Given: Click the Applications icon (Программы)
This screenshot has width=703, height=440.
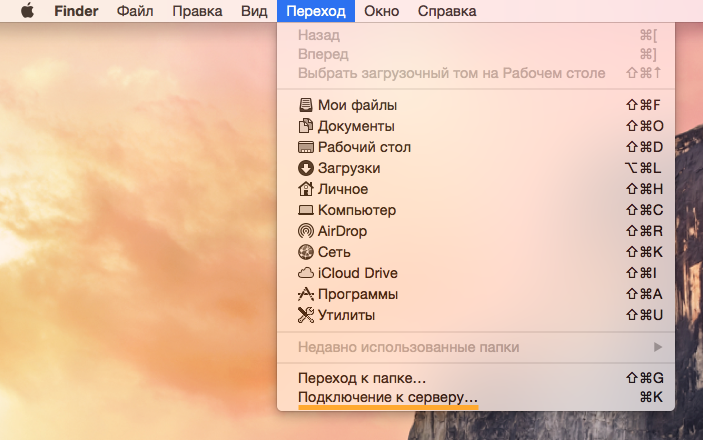Looking at the screenshot, I should pyautogui.click(x=306, y=294).
